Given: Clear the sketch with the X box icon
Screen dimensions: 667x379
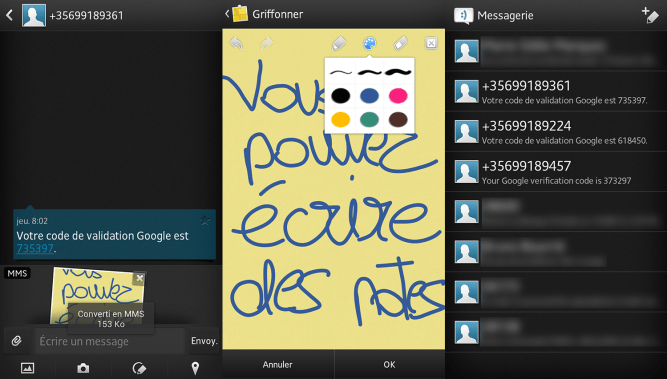Looking at the screenshot, I should click(x=431, y=43).
